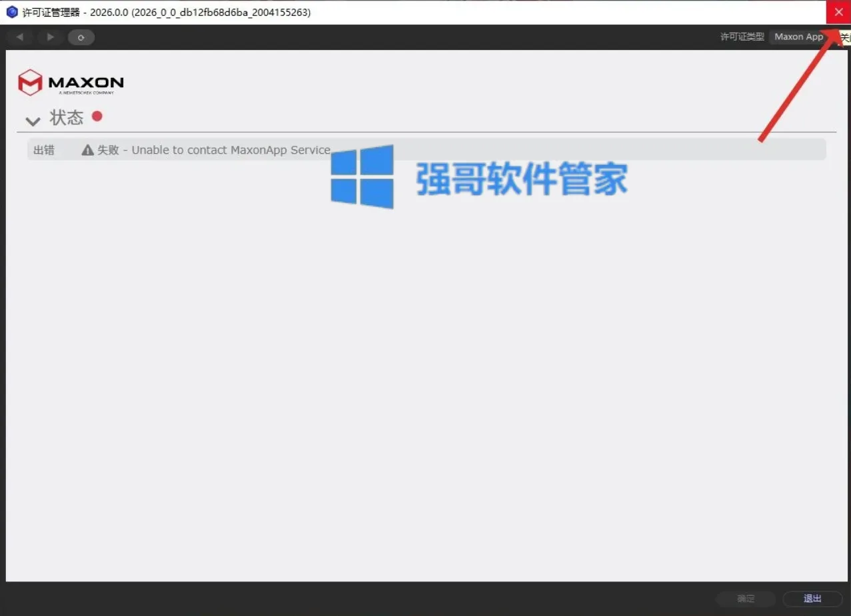Click the 退出 button
The image size is (851, 616).
coord(812,599)
